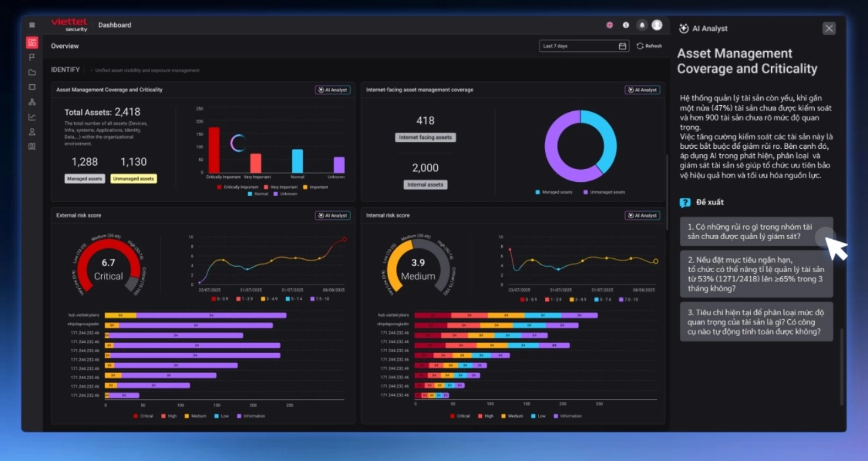This screenshot has width=868, height=461.
Task: Switch language using the UK flag icon
Action: (610, 25)
